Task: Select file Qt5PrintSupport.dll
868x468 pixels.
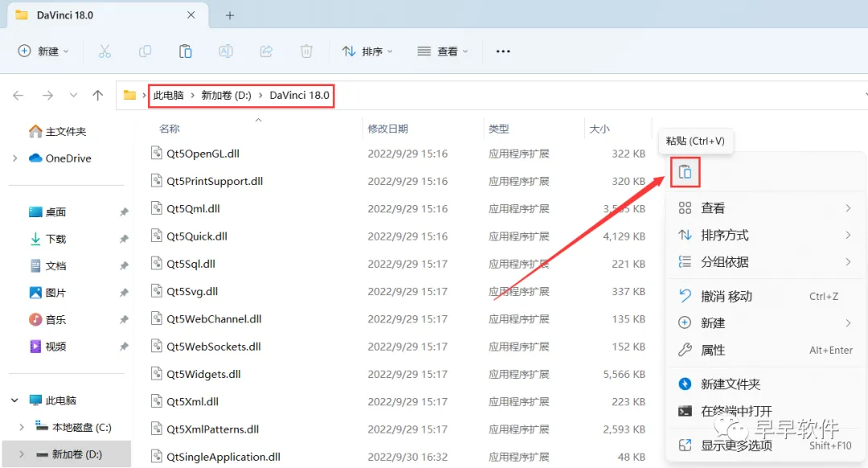Action: (x=215, y=181)
